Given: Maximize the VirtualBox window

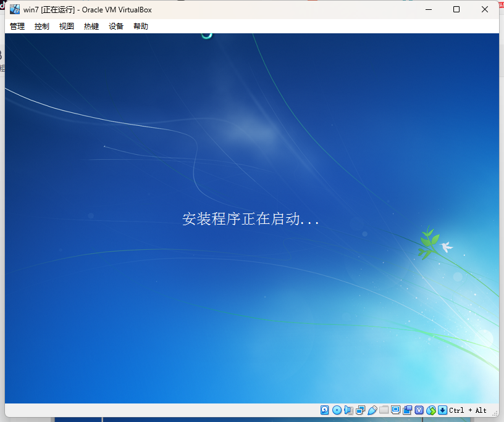Looking at the screenshot, I should 456,9.
